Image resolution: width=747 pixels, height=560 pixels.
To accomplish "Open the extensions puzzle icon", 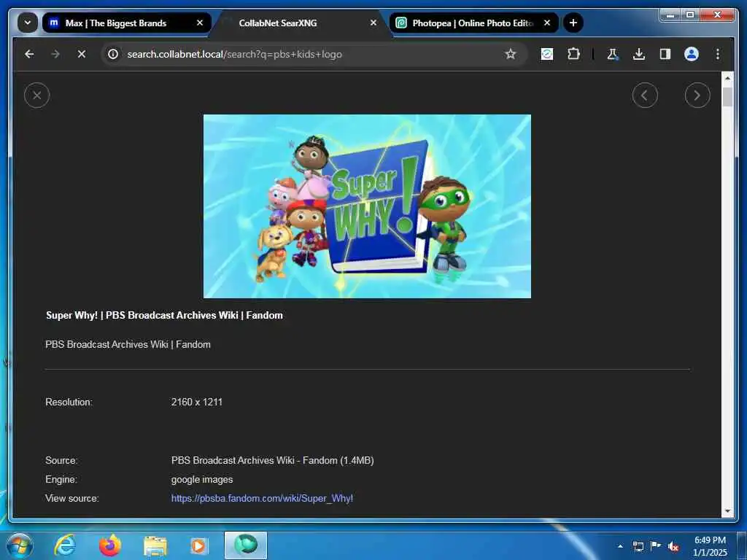I will tap(573, 54).
